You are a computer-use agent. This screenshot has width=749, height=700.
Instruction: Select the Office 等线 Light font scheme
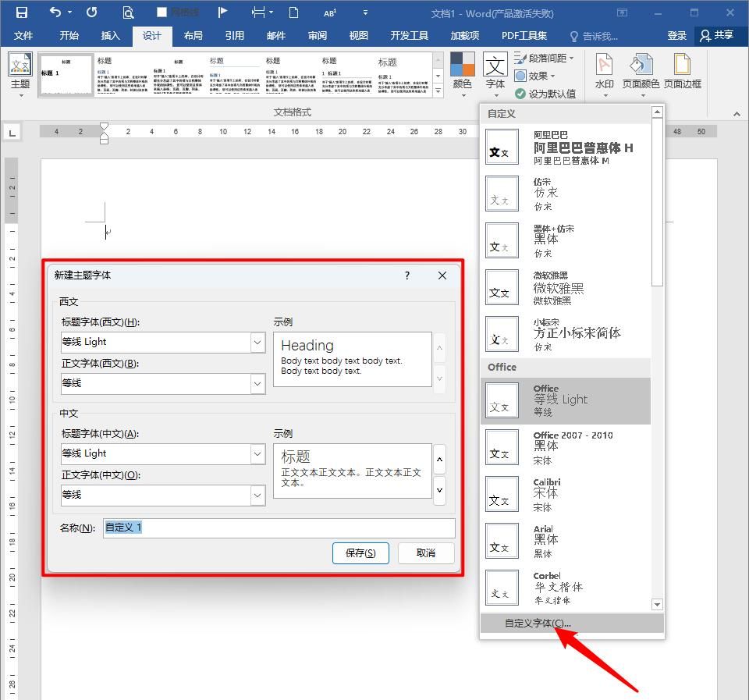[570, 401]
